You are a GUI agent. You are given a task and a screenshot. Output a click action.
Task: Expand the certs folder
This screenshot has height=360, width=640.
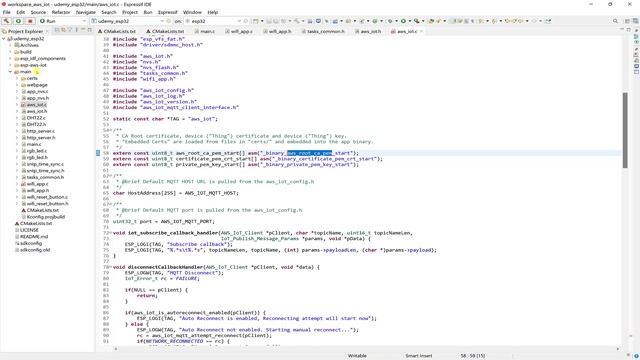pos(17,78)
